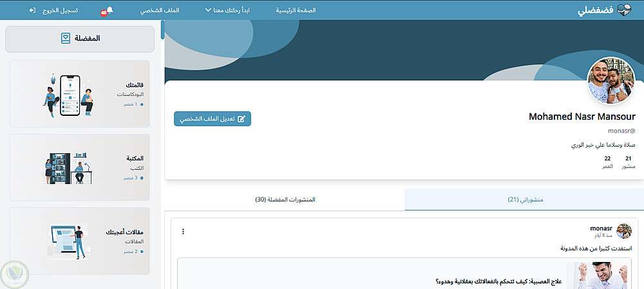
Task: Click the فضفضلي logo icon
Action: coord(623,10)
